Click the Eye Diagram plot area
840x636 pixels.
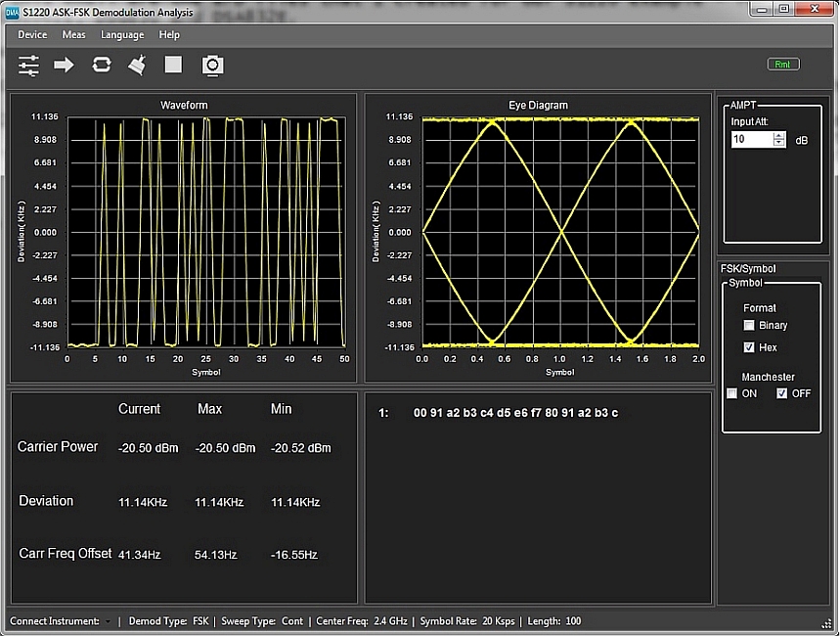click(560, 232)
